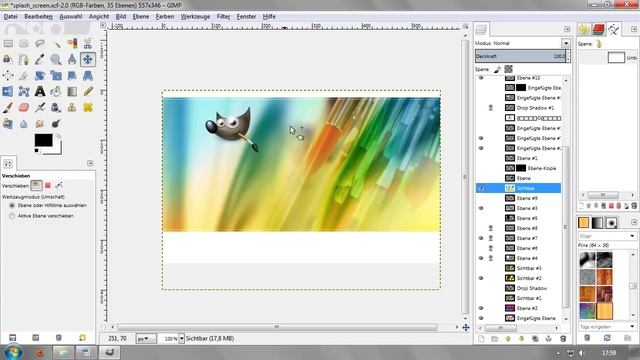Select the Pencil tool
Viewport: 640px width, 360px height.
[x=88, y=91]
